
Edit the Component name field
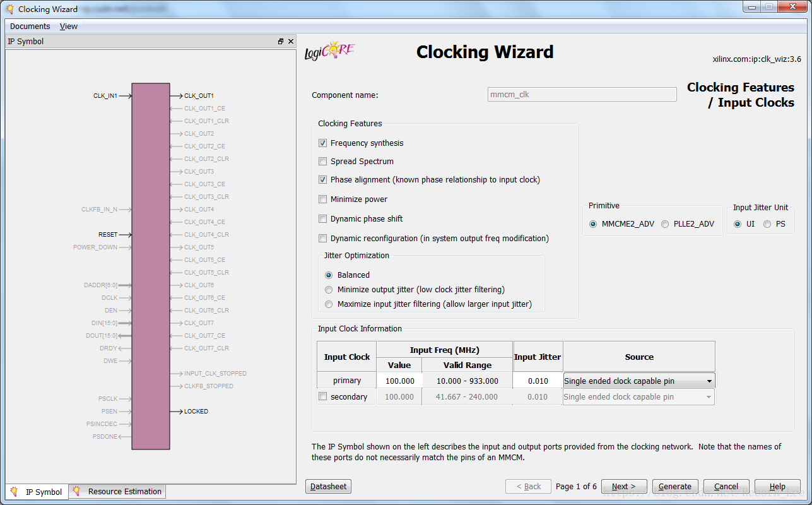(x=582, y=95)
